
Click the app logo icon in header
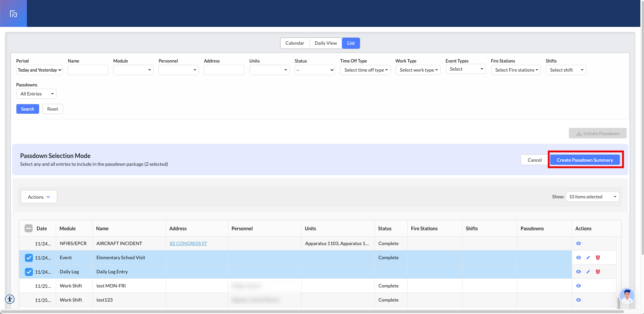(13, 14)
